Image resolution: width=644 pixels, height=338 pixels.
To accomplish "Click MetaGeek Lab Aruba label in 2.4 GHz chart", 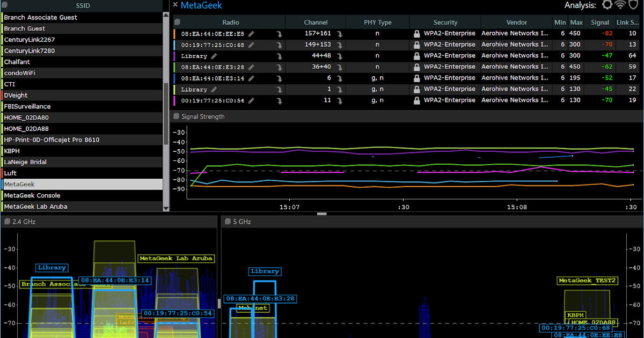I will click(x=177, y=258).
